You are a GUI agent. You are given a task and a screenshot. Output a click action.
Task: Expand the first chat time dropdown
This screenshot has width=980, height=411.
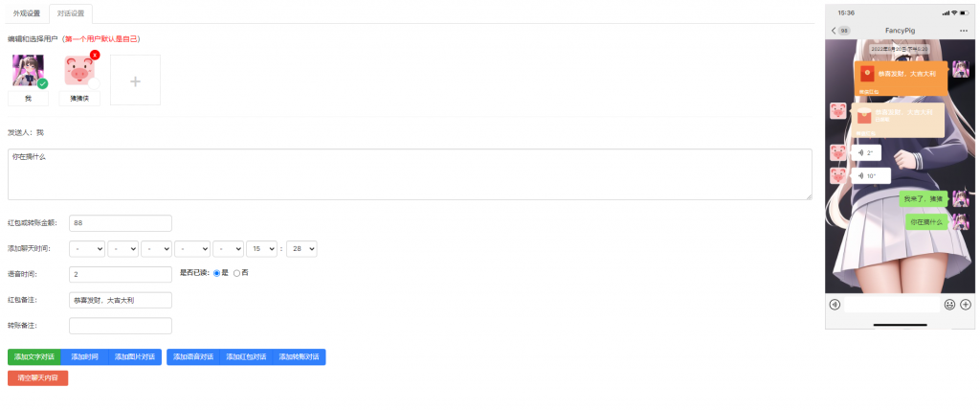tap(87, 248)
